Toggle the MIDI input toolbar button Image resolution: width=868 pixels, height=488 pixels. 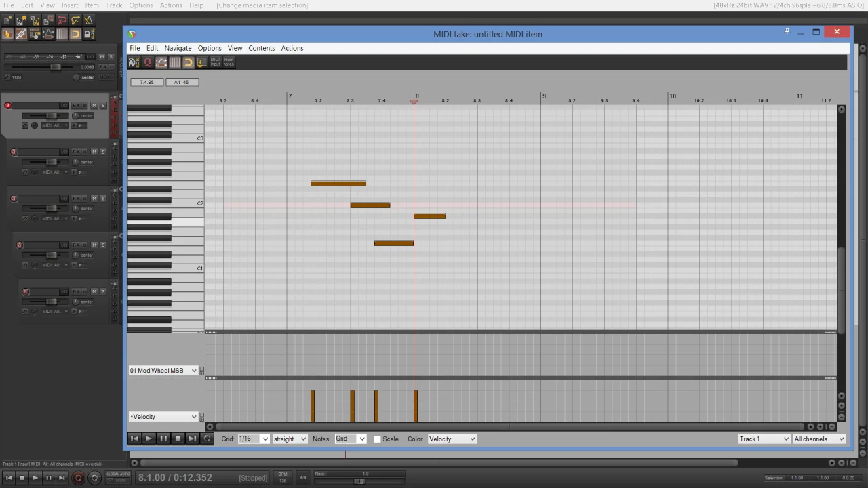(x=215, y=62)
